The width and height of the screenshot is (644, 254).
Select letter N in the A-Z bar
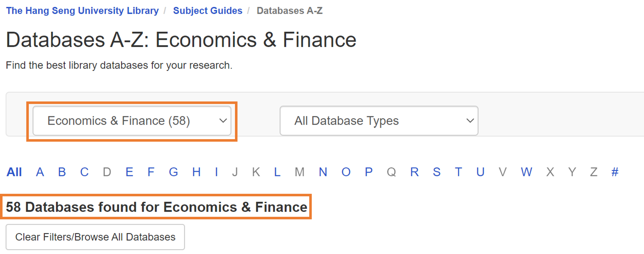[x=323, y=172]
